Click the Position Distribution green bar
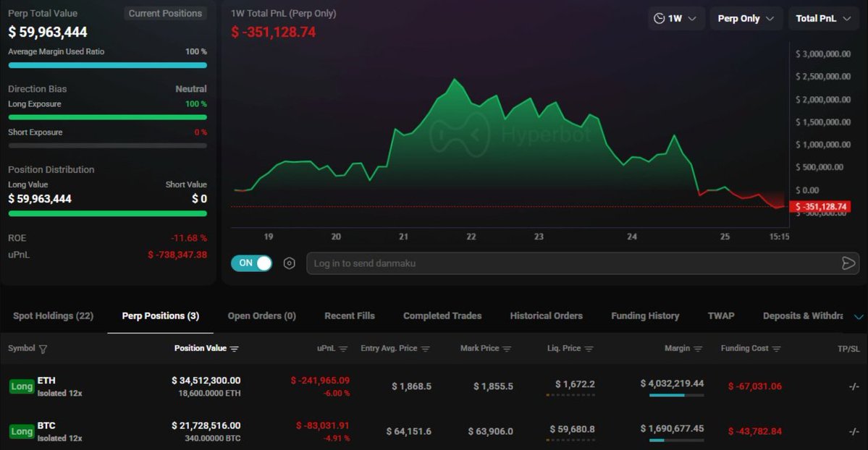The image size is (868, 450). coord(107,213)
